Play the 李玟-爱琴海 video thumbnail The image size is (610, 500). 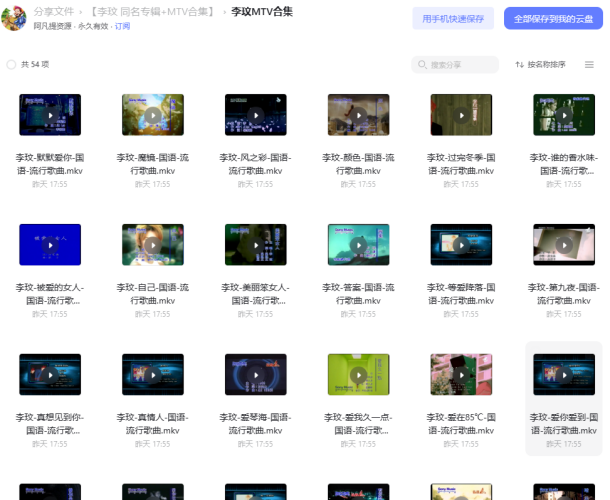(256, 375)
